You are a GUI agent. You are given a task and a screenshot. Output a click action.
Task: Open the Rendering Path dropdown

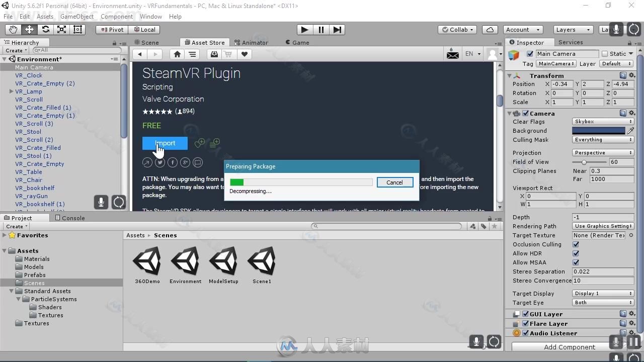pos(603,226)
